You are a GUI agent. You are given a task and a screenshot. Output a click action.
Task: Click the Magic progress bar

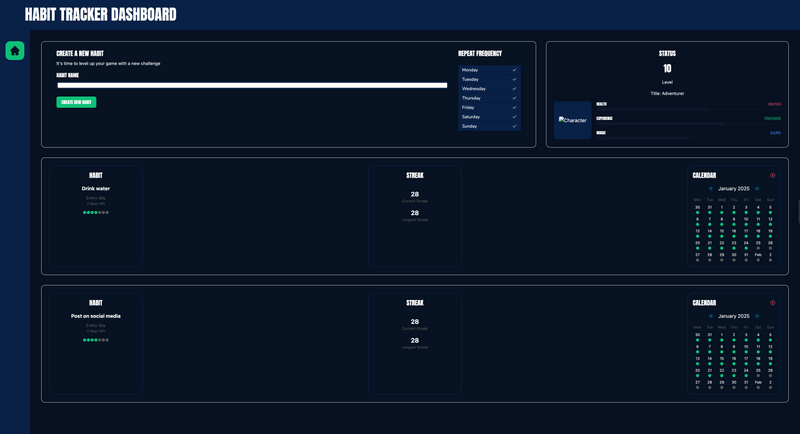688,138
